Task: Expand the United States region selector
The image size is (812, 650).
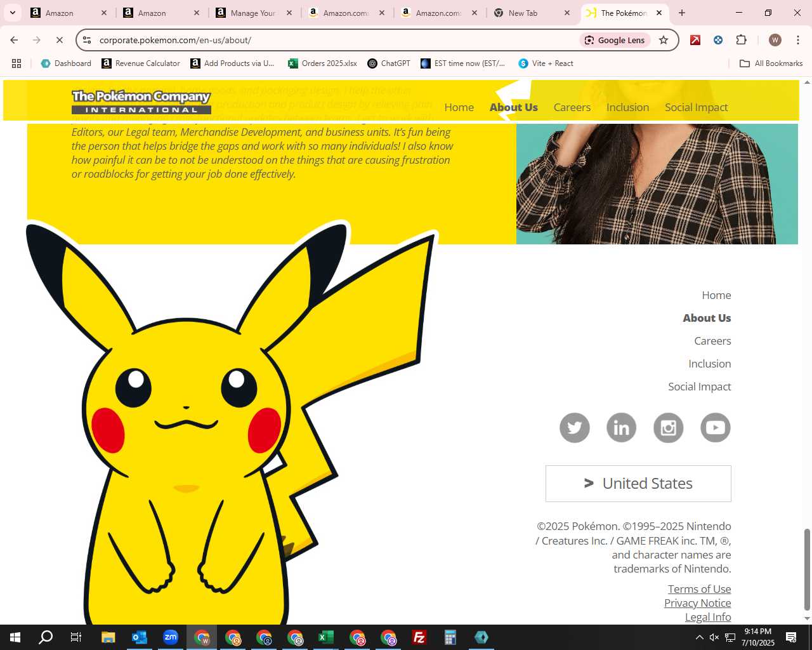Action: [x=638, y=484]
